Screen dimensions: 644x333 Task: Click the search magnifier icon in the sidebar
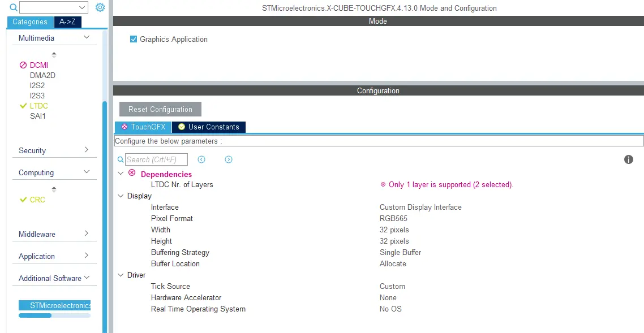[14, 7]
